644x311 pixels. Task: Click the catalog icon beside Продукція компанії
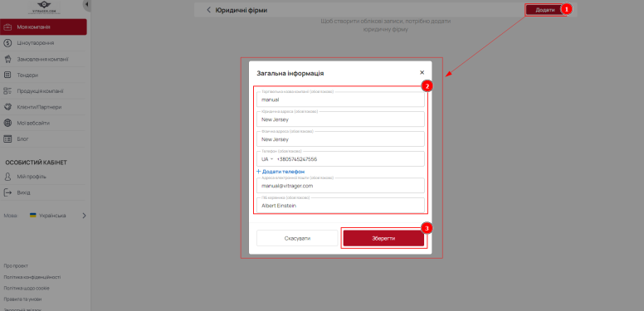coord(7,91)
